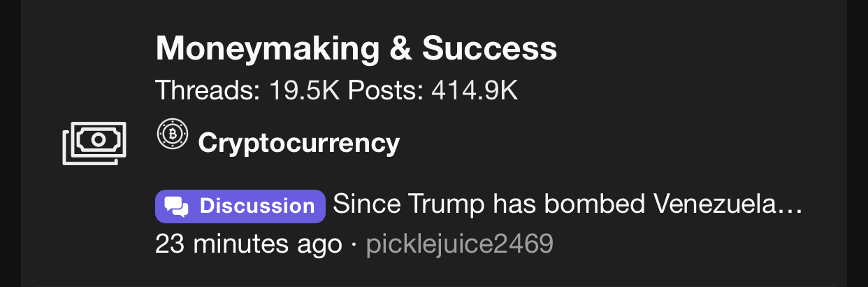Viewport: 868px width, 287px height.
Task: Click the Bitcoin coin icon
Action: [173, 134]
